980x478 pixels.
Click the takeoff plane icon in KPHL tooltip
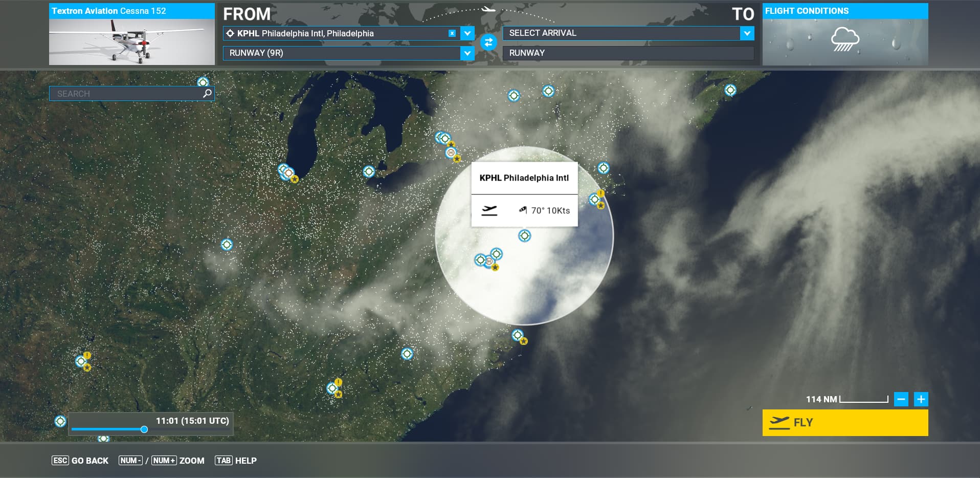[489, 210]
